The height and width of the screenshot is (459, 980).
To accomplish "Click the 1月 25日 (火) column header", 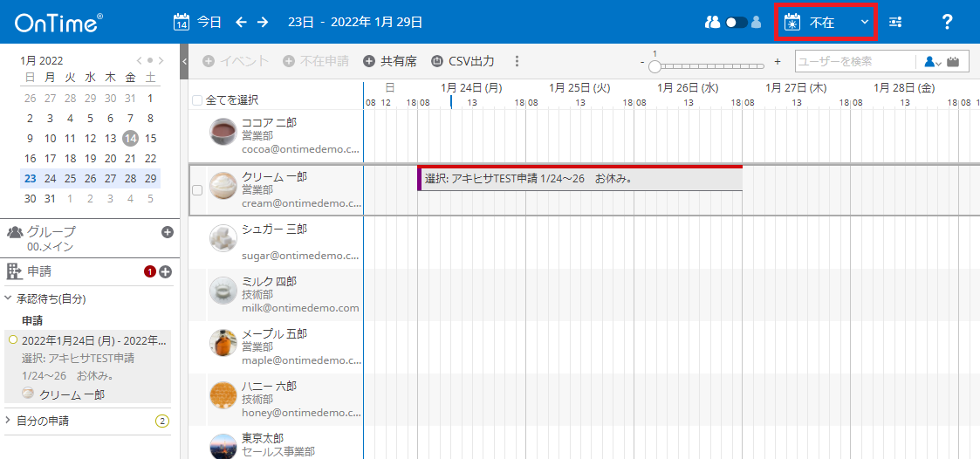I will (579, 87).
